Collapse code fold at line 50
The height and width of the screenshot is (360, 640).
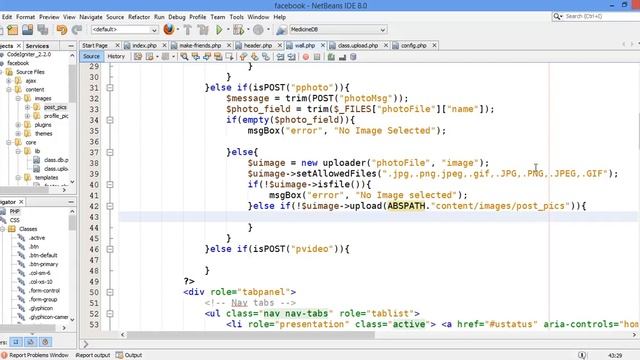110,292
